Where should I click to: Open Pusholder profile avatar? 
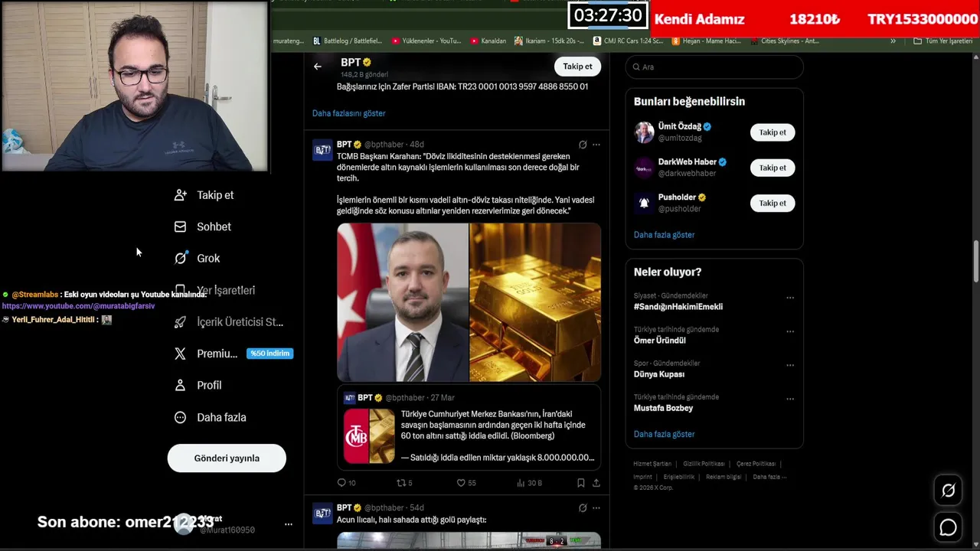(644, 203)
